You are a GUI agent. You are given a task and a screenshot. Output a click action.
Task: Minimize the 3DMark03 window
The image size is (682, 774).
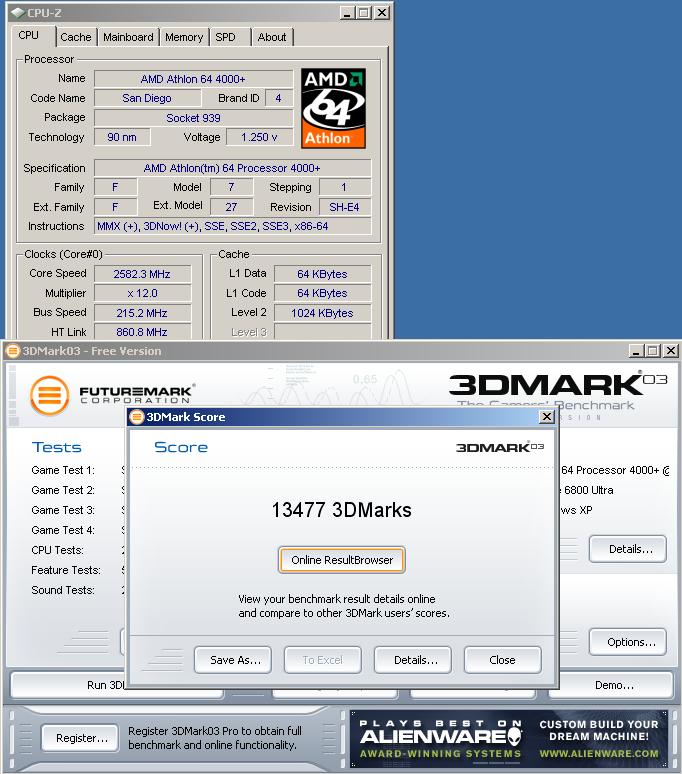(637, 351)
